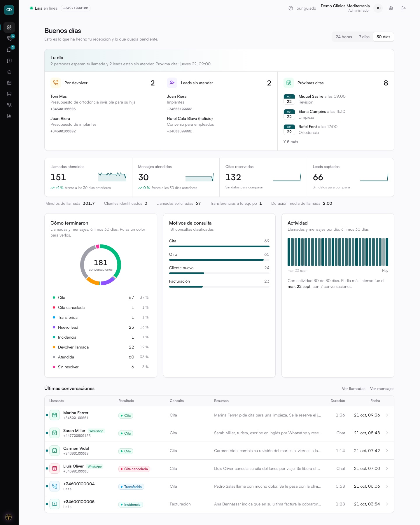Screen dimensions: 420x525
Task: Click the Leads sin atender person icon
Action: click(172, 83)
